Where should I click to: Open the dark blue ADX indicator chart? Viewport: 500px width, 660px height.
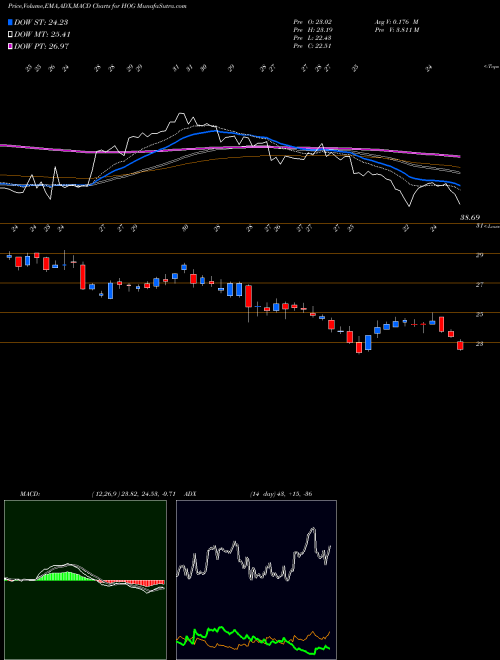click(256, 580)
